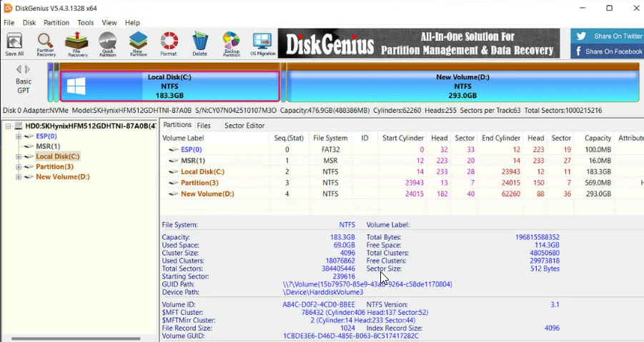
Task: Select the New Volume(D:) partition bar
Action: coord(462,86)
